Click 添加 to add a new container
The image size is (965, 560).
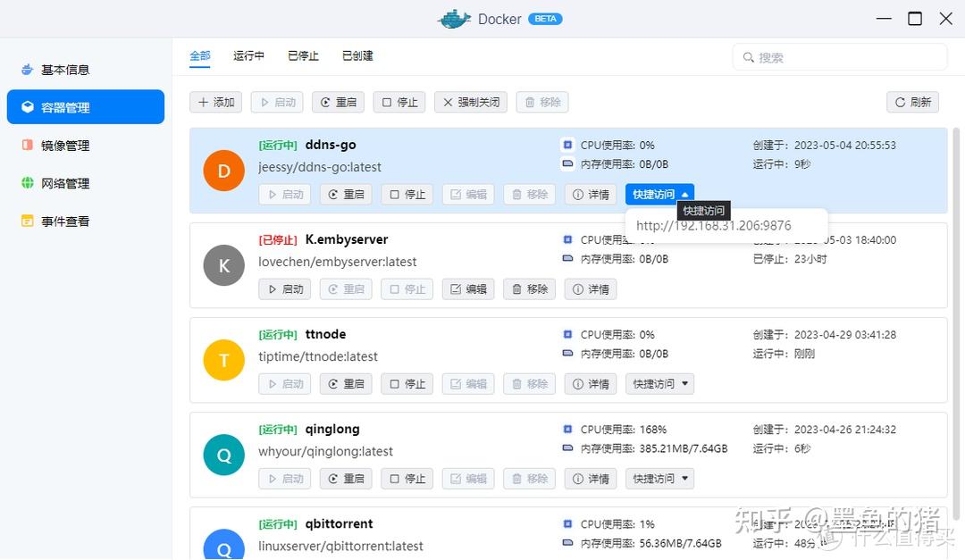[x=215, y=101]
